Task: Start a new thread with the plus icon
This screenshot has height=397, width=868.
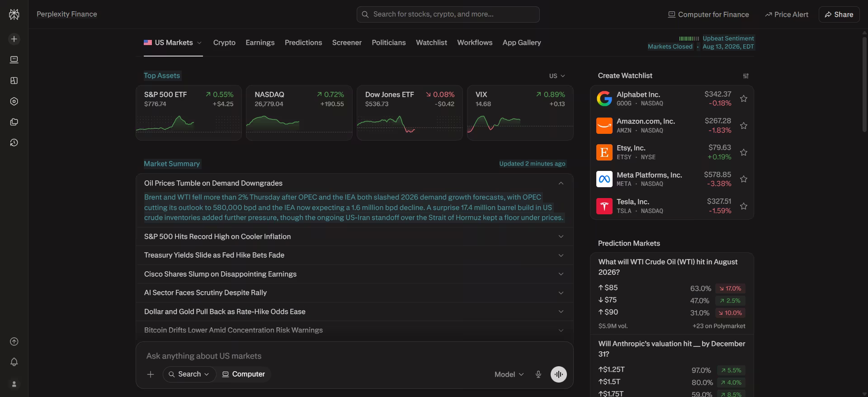Action: (x=14, y=39)
